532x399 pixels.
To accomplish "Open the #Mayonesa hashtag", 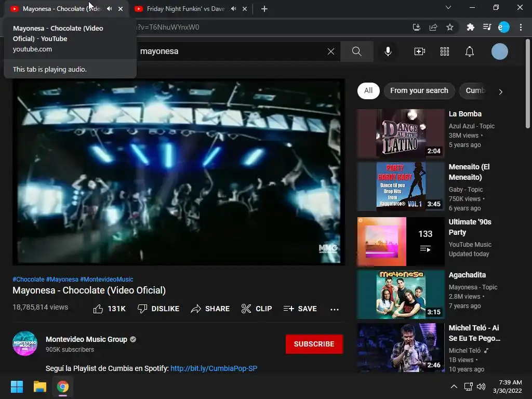I will tap(62, 279).
